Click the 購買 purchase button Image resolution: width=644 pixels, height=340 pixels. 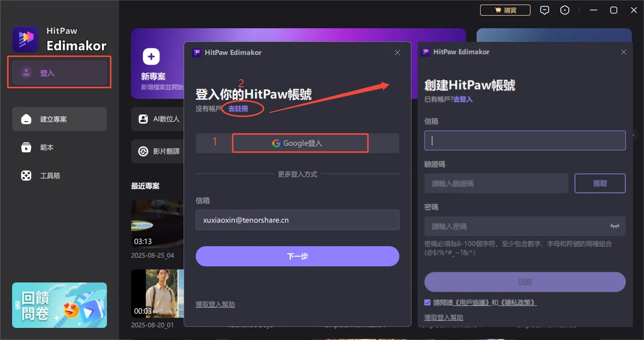505,10
